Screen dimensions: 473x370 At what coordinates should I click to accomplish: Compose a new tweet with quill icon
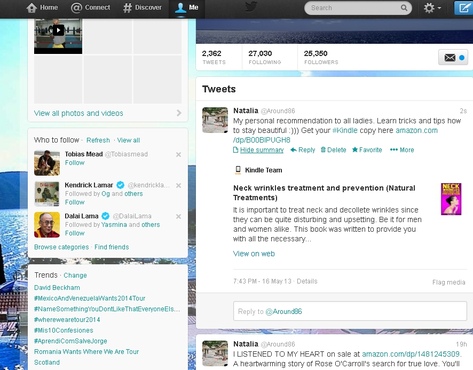tap(464, 8)
